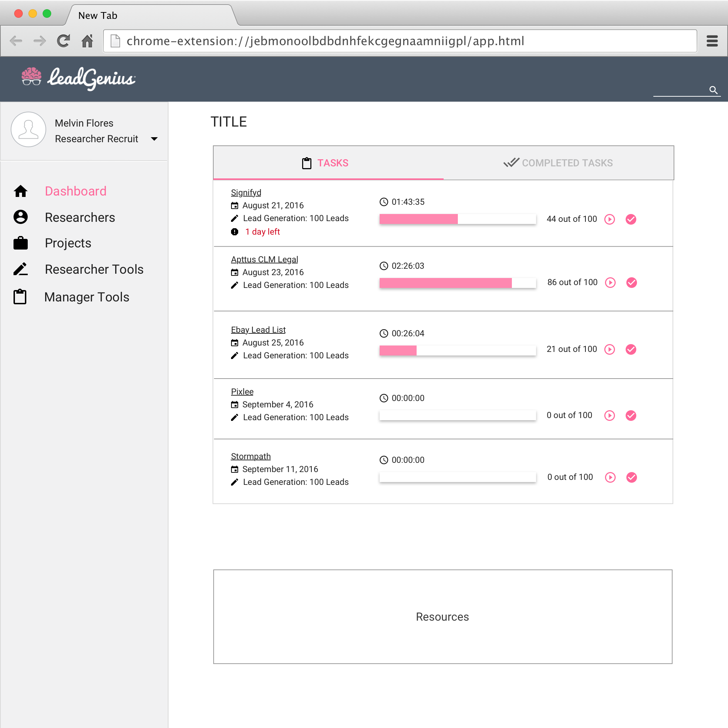Open the Ebay Lead List link
Viewport: 728px width, 728px height.
click(x=258, y=330)
